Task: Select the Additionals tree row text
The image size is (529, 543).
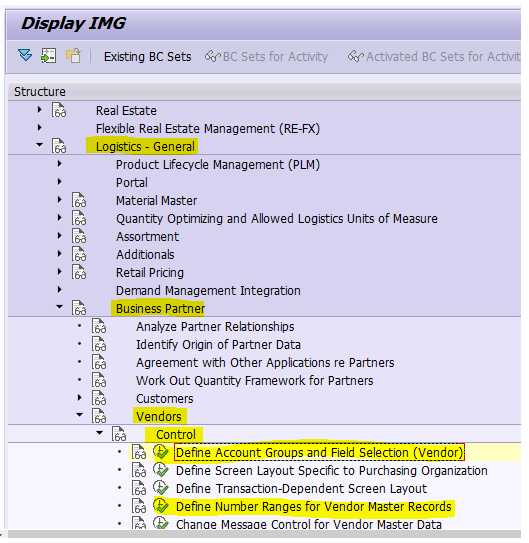Action: click(145, 255)
